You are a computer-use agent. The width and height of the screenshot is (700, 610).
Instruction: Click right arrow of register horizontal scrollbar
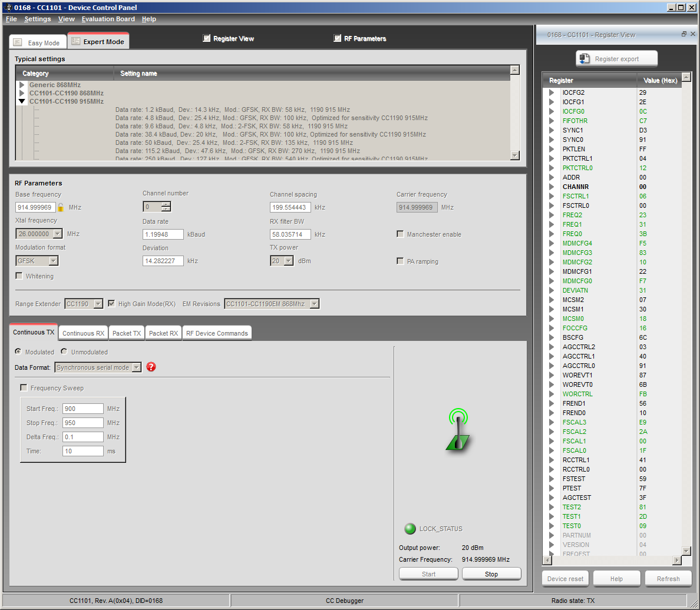click(677, 560)
